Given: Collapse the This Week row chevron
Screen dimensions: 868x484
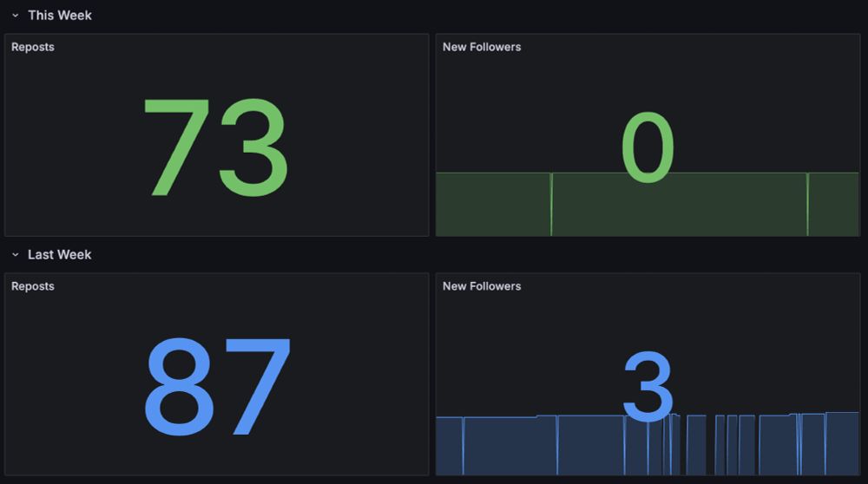Looking at the screenshot, I should [x=16, y=16].
